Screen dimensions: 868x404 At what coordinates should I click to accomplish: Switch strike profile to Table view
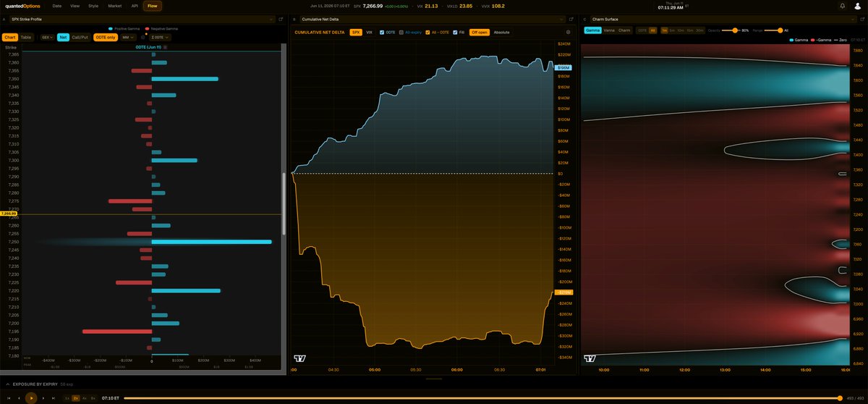click(25, 37)
